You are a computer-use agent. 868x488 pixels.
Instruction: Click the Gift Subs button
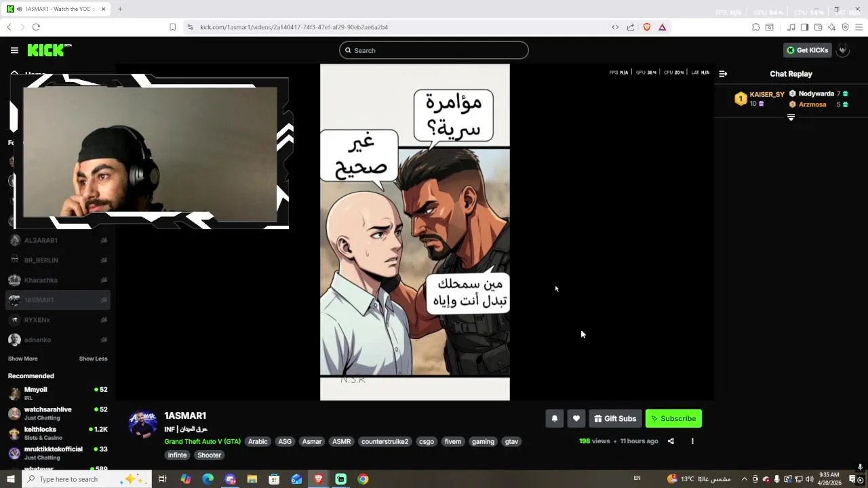point(615,419)
